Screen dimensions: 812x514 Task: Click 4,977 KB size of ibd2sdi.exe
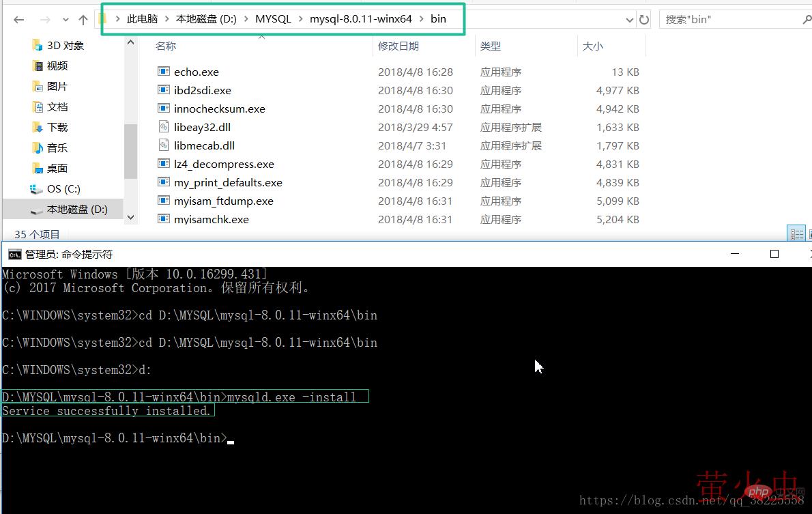point(618,91)
